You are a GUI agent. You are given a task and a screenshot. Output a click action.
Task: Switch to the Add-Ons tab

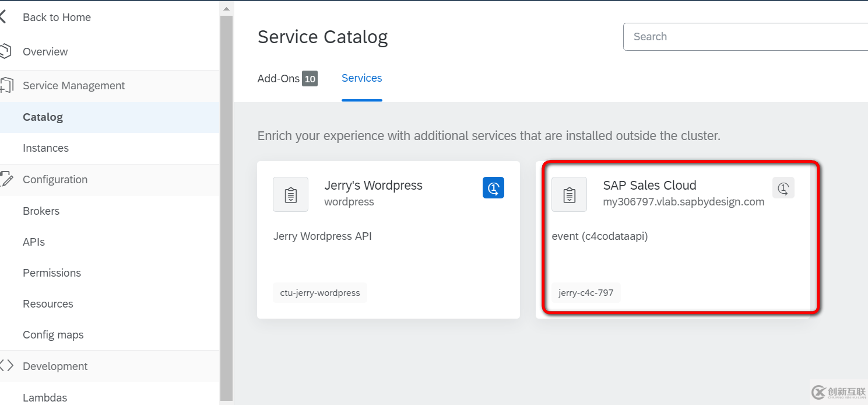point(279,78)
